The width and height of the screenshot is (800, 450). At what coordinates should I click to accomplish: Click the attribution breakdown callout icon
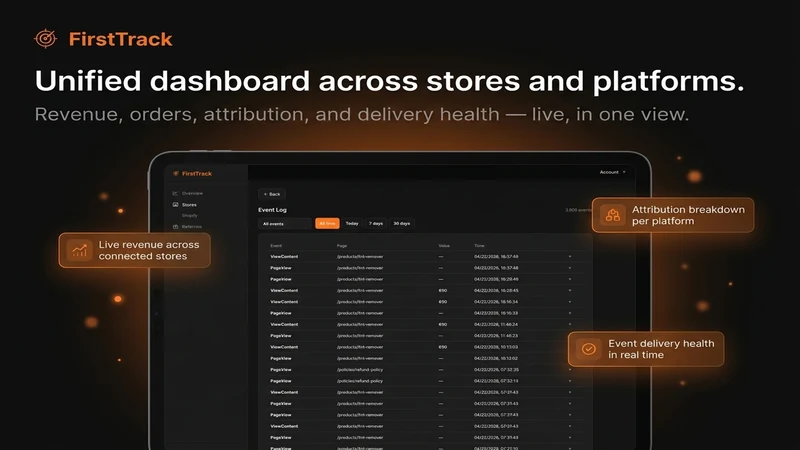point(613,215)
